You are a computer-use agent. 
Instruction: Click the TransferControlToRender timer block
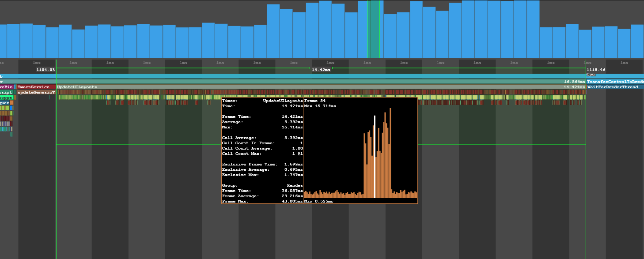(614, 82)
